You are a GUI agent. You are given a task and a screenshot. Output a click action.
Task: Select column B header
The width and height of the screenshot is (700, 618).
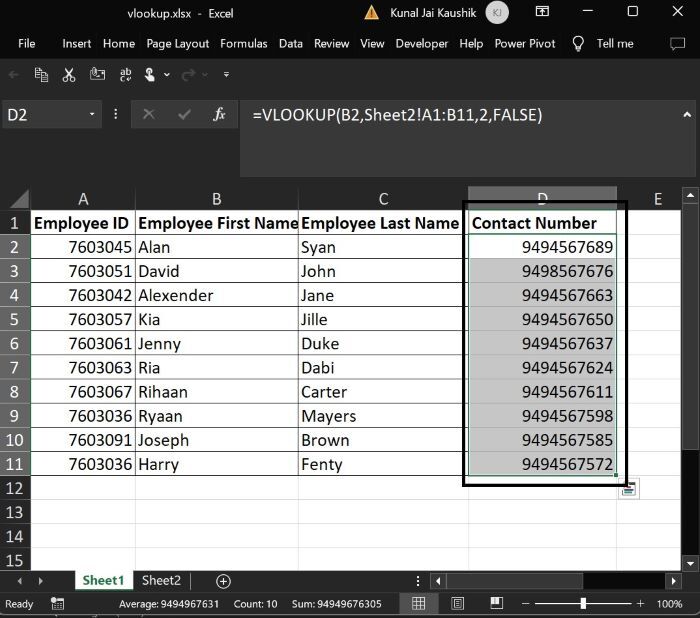pos(217,199)
